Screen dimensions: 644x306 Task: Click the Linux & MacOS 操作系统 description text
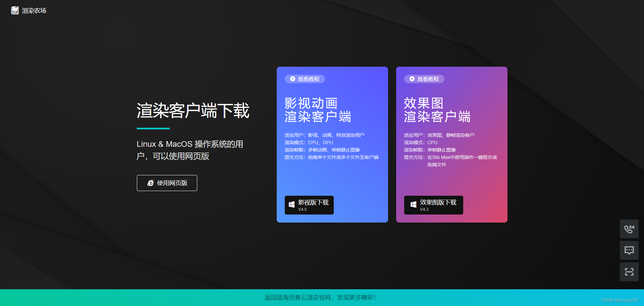190,150
